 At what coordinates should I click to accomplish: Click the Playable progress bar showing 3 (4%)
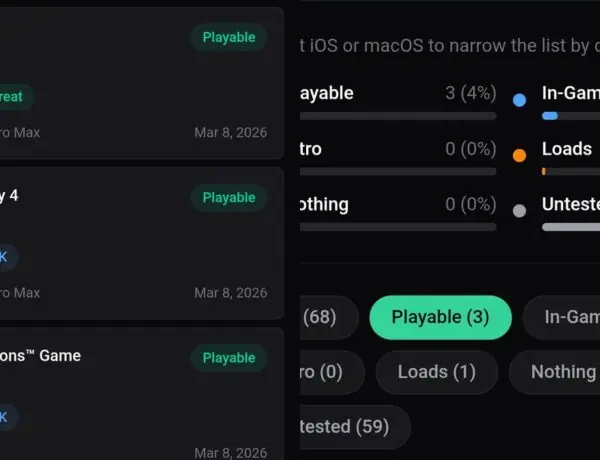[x=398, y=116]
